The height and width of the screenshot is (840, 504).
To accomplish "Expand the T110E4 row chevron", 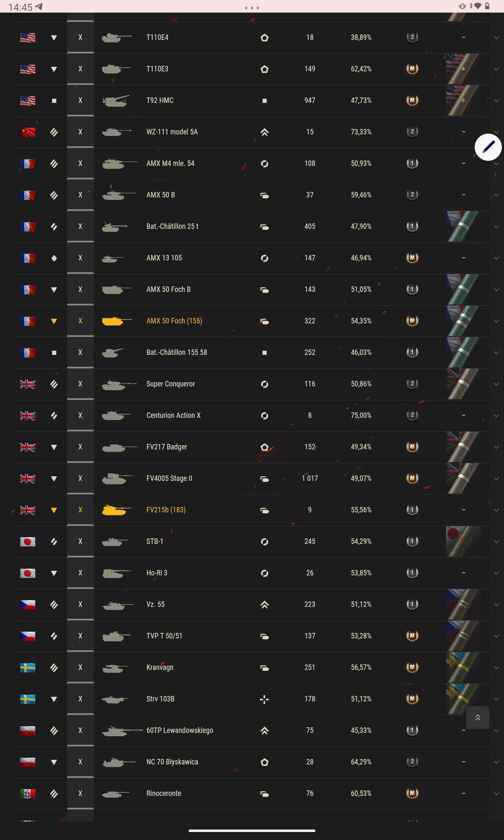I will point(496,38).
